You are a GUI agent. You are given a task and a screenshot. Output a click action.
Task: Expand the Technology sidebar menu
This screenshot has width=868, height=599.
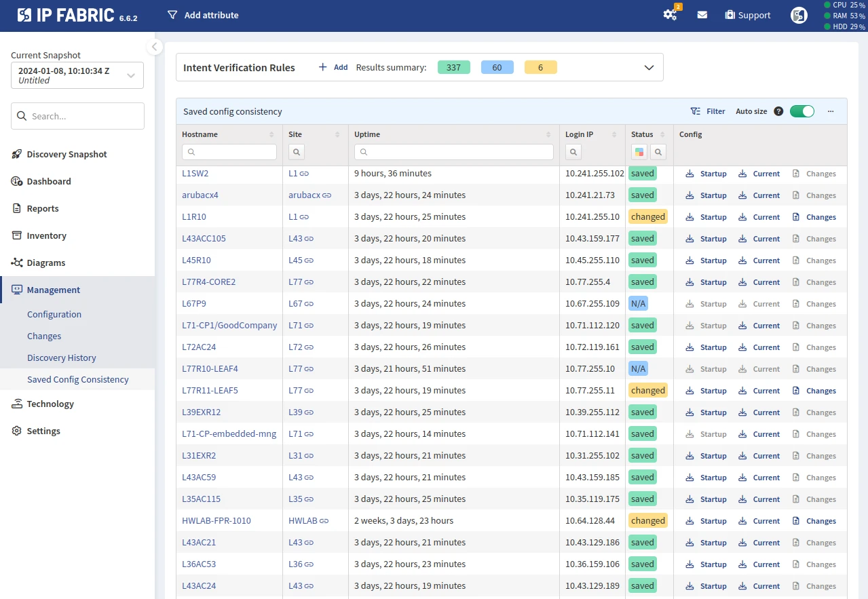pyautogui.click(x=50, y=404)
